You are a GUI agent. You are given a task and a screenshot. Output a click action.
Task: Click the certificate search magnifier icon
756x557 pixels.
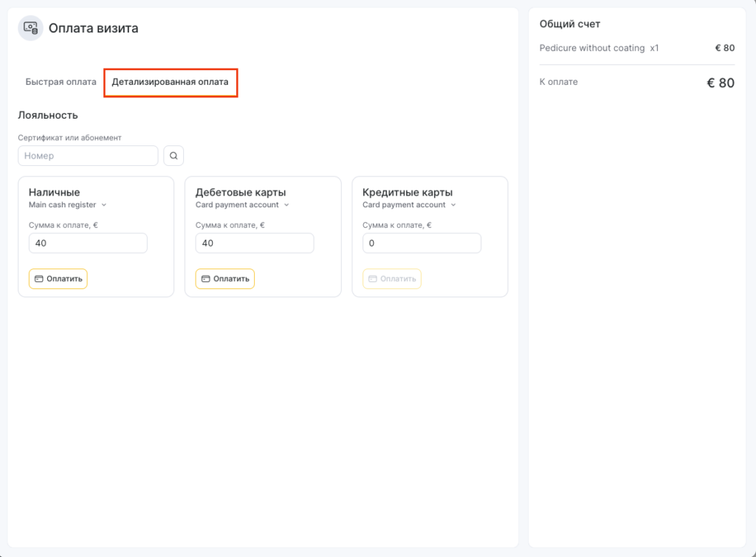click(173, 156)
